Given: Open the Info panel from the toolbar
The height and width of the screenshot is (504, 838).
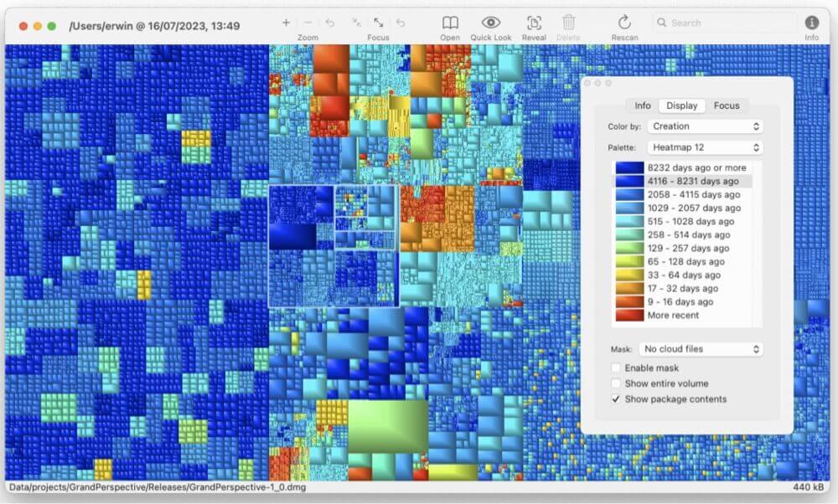Looking at the screenshot, I should tap(811, 23).
